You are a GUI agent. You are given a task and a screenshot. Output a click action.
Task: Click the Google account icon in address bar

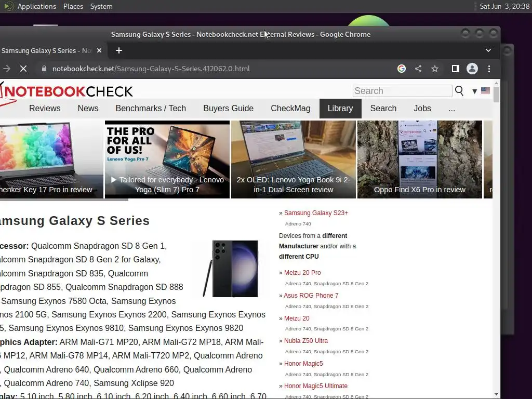click(x=402, y=69)
